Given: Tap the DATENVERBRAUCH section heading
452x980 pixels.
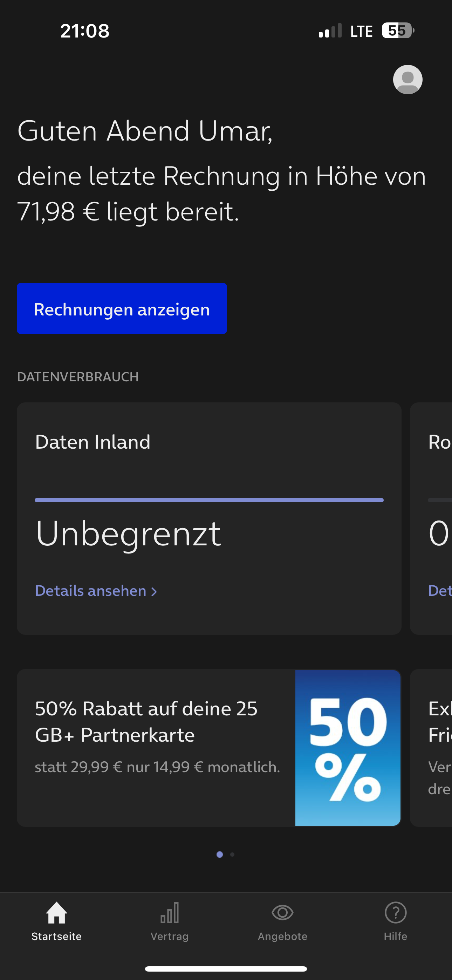Looking at the screenshot, I should pos(78,377).
